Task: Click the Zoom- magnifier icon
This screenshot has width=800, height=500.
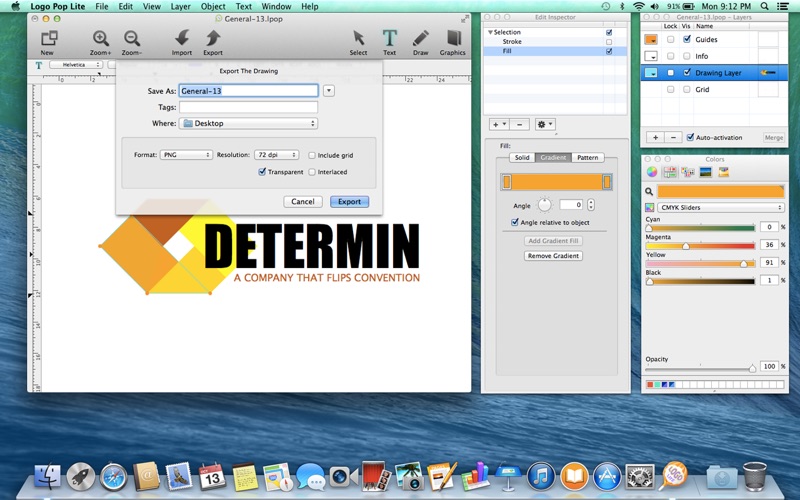Action: point(132,38)
